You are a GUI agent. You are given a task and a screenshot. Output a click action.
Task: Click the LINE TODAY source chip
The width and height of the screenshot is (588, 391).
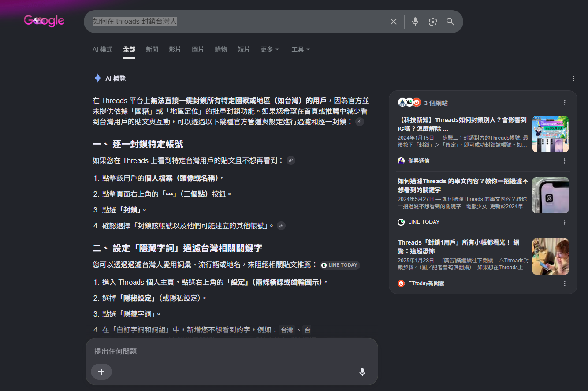point(340,265)
